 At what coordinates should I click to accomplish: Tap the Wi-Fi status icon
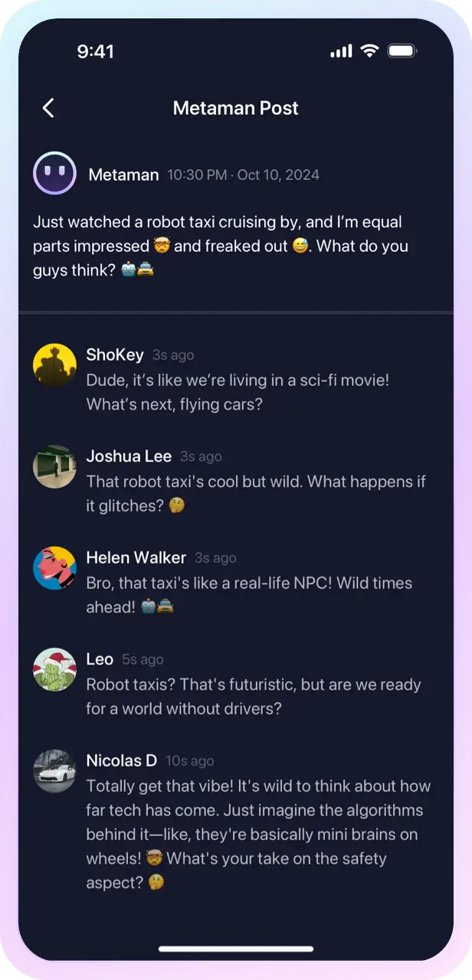[370, 51]
